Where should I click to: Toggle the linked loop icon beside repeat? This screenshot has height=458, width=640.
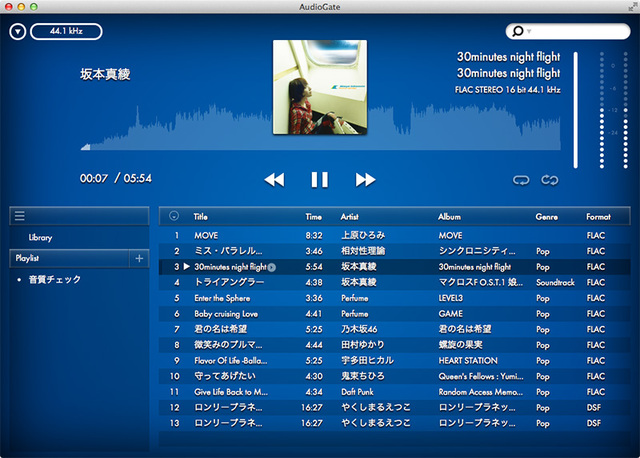click(549, 180)
